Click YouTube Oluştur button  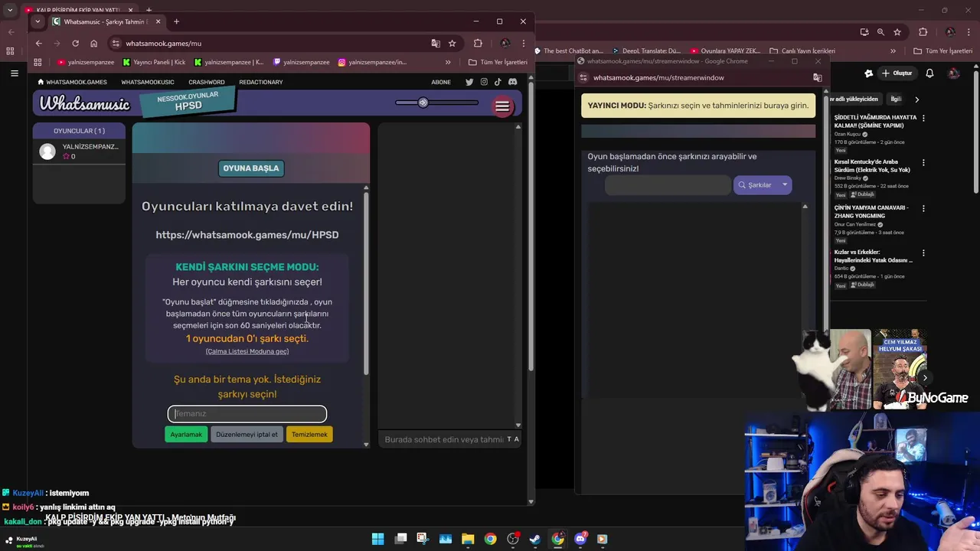897,73
